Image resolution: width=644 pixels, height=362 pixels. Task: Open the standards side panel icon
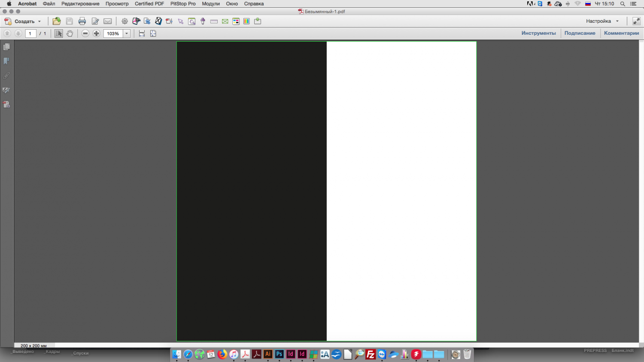point(6,104)
